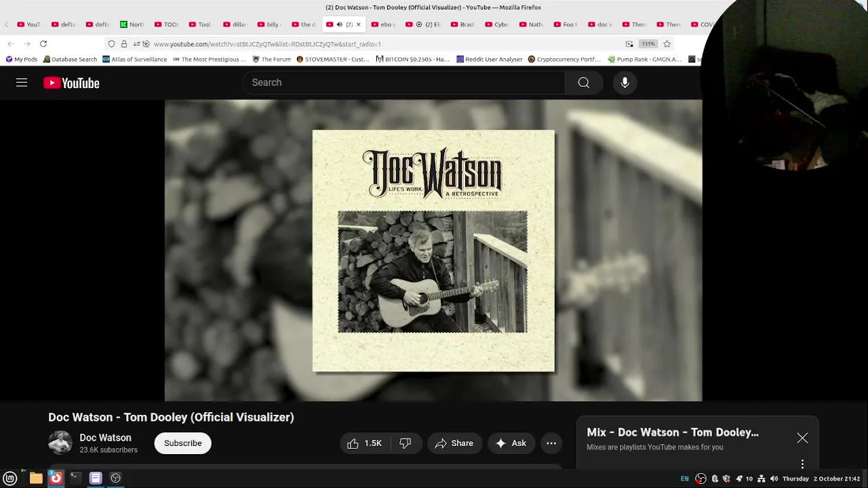
Task: Open the purple notes app in taskbar
Action: [x=96, y=478]
